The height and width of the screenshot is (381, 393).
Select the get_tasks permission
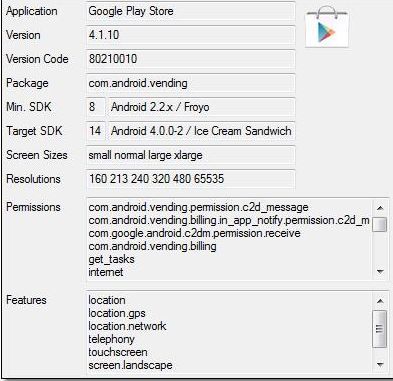tap(111, 259)
